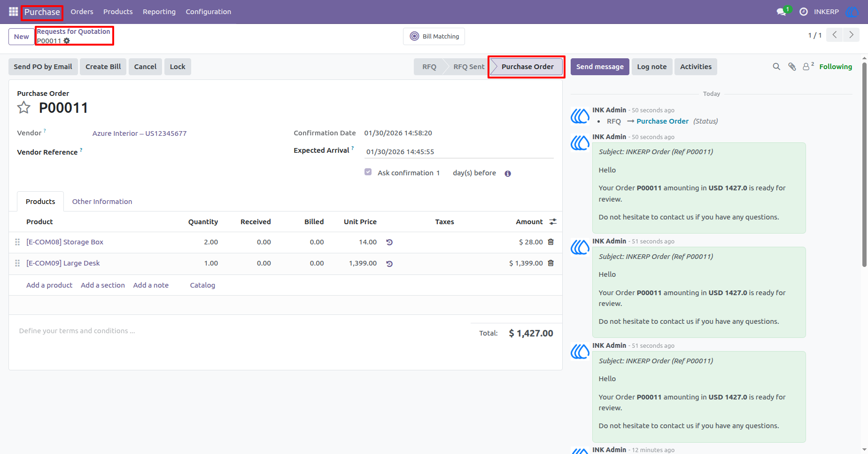Open vendor Azure Interior link
Image resolution: width=868 pixels, height=454 pixels.
point(139,133)
